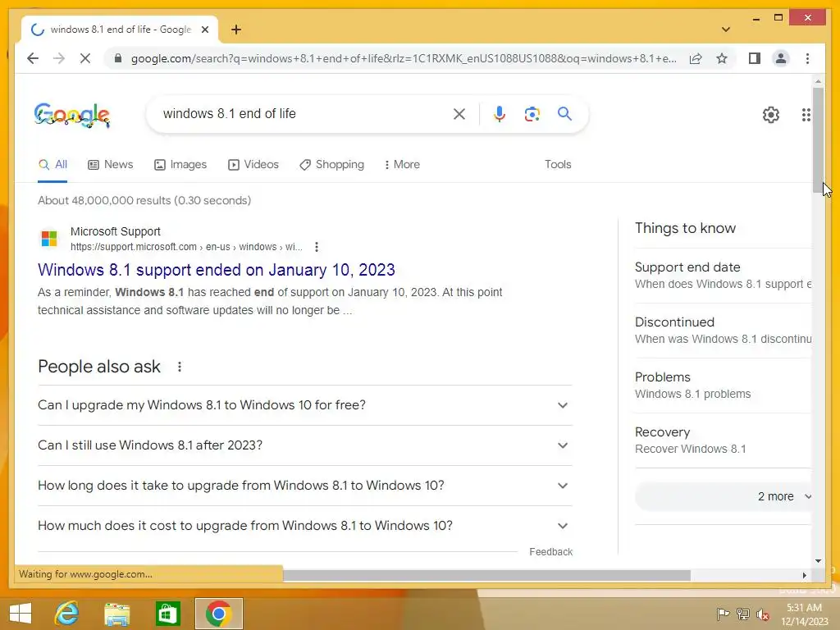Close the windows 8.1 end of life tab

[204, 30]
